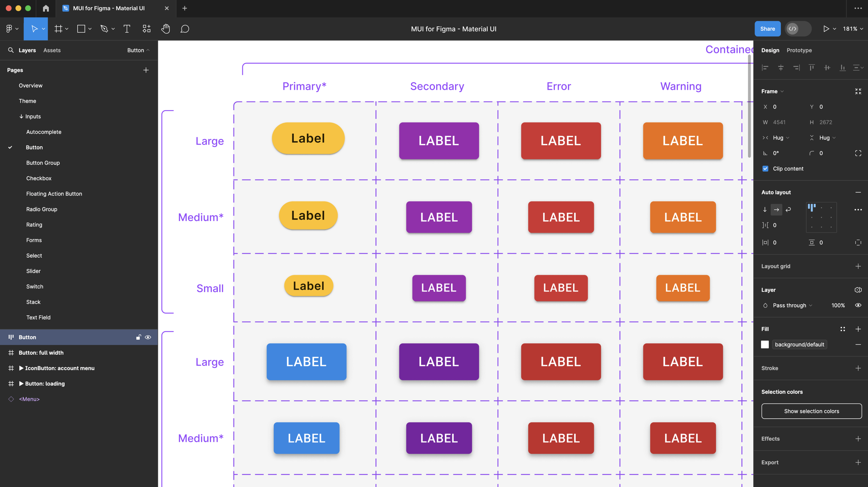
Task: Switch to the Assets tab
Action: (52, 50)
